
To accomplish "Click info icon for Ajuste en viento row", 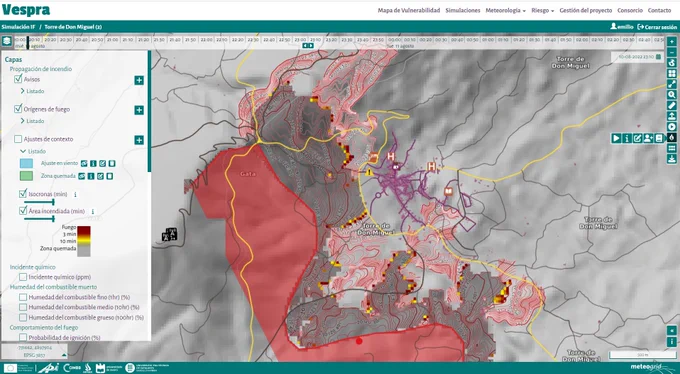I will pyautogui.click(x=93, y=164).
